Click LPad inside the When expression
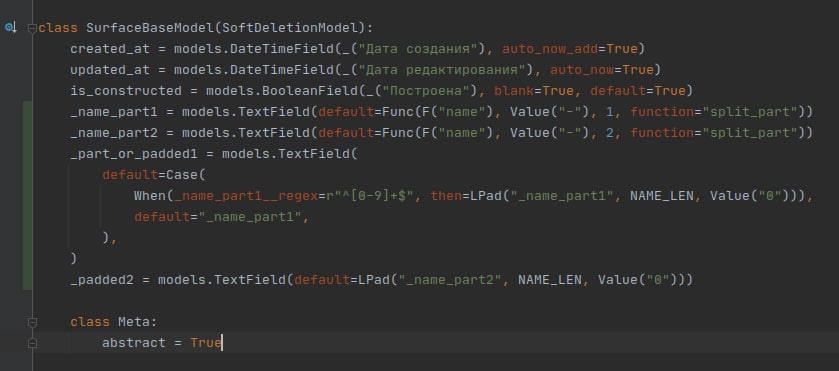839x371 pixels. (x=486, y=195)
